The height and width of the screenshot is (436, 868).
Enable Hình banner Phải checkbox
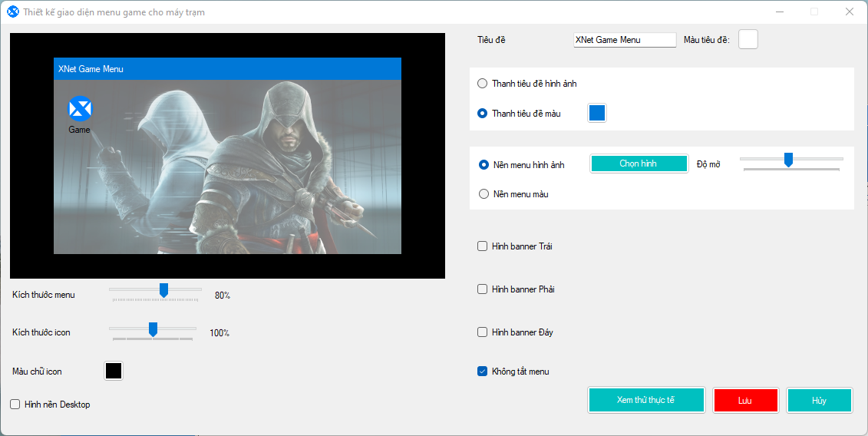click(482, 289)
